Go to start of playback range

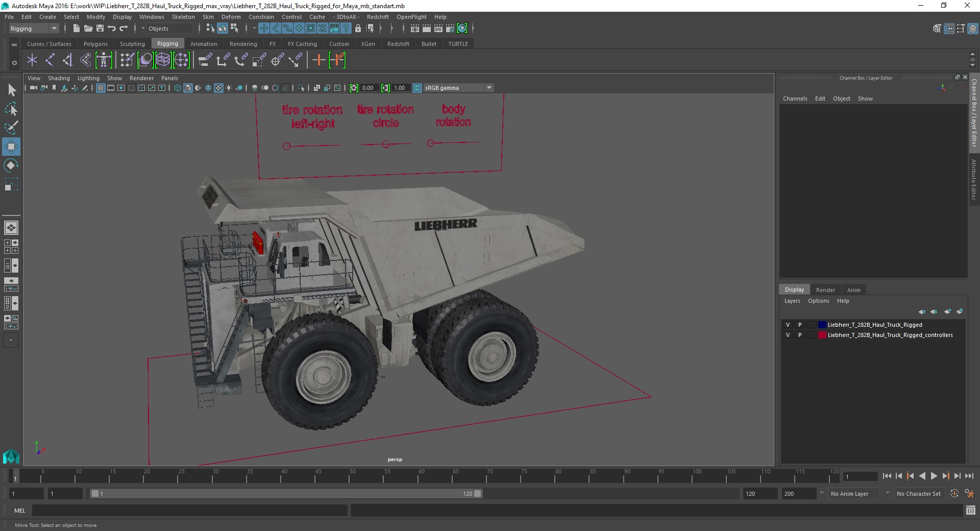887,476
